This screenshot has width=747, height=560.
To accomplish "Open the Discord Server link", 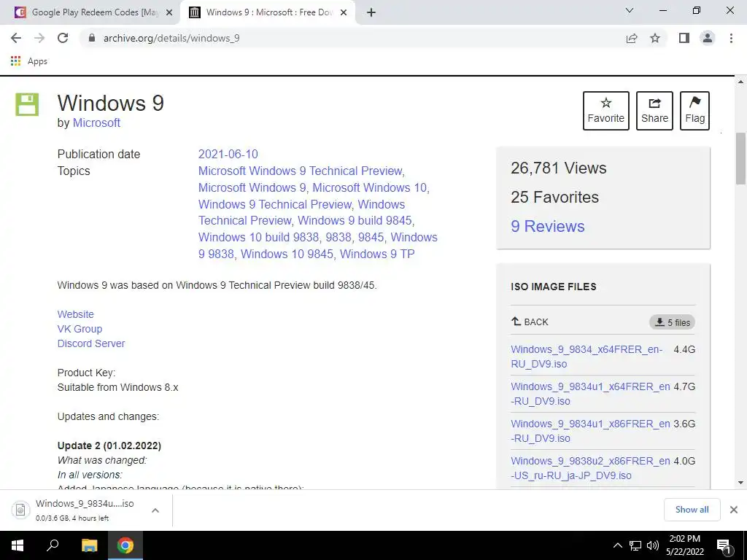I will (91, 343).
